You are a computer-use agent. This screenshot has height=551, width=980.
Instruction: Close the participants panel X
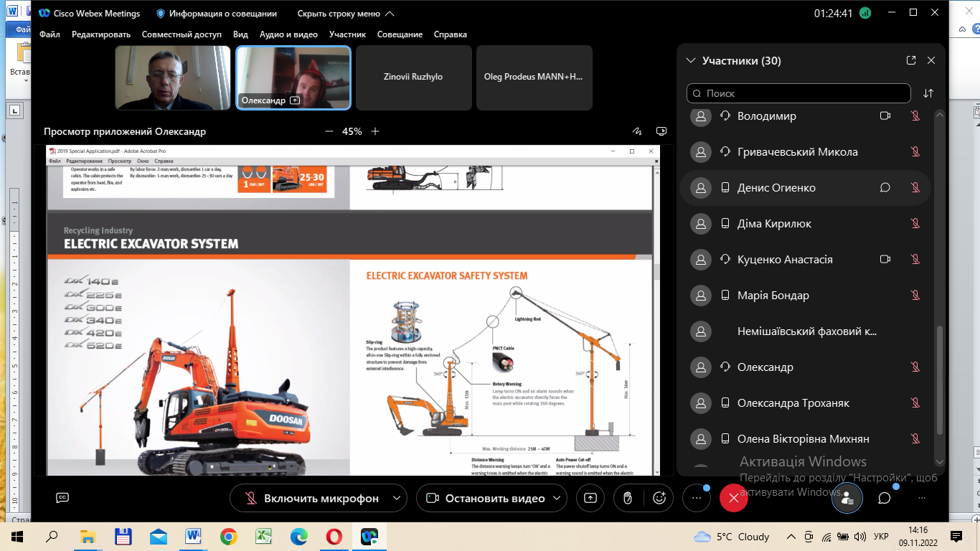point(931,61)
